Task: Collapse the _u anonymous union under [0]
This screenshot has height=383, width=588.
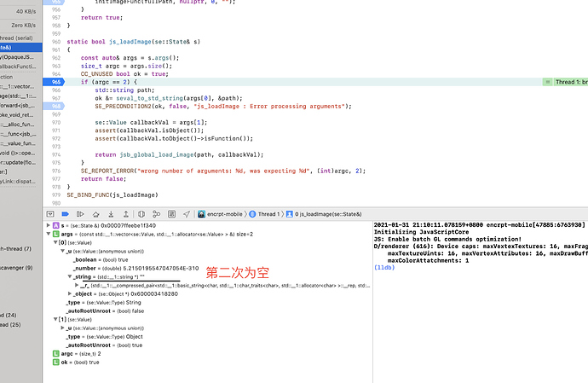Action: [x=62, y=251]
